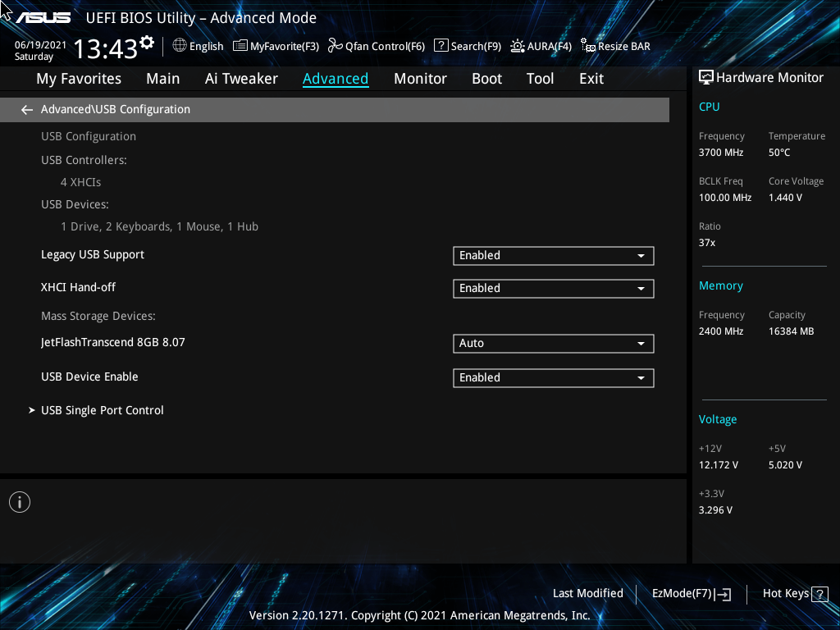Launch the Search function
The image size is (840, 630).
click(x=468, y=46)
